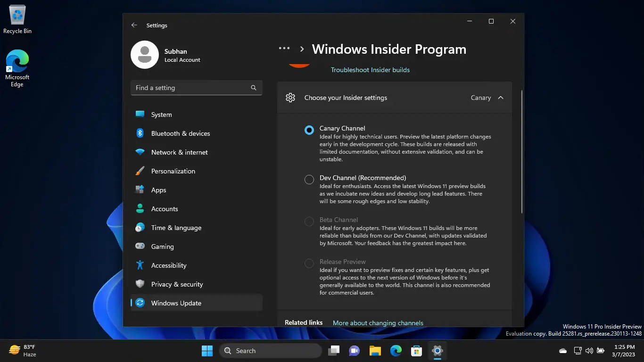Click the Time & language clock icon
This screenshot has width=644, height=362.
pos(140,227)
